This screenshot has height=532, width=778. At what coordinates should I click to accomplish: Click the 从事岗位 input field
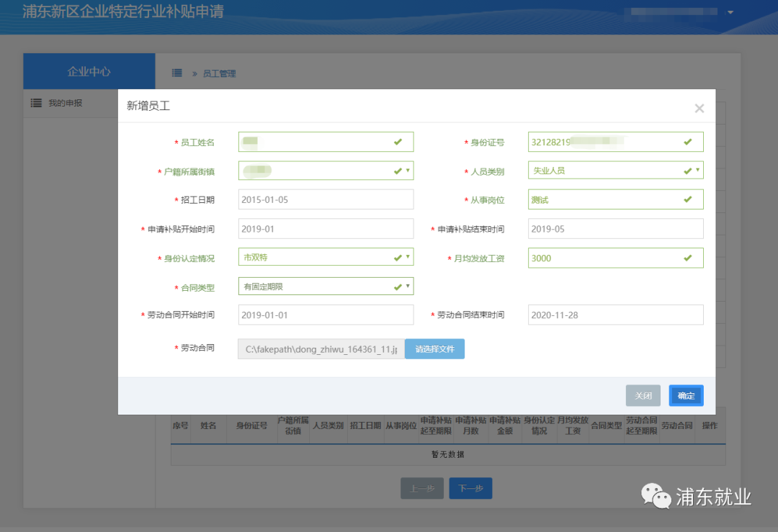(616, 200)
